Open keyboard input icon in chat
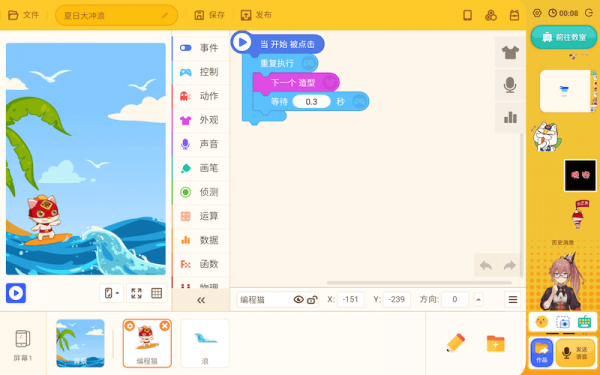This screenshot has width=600, height=375. pyautogui.click(x=584, y=322)
